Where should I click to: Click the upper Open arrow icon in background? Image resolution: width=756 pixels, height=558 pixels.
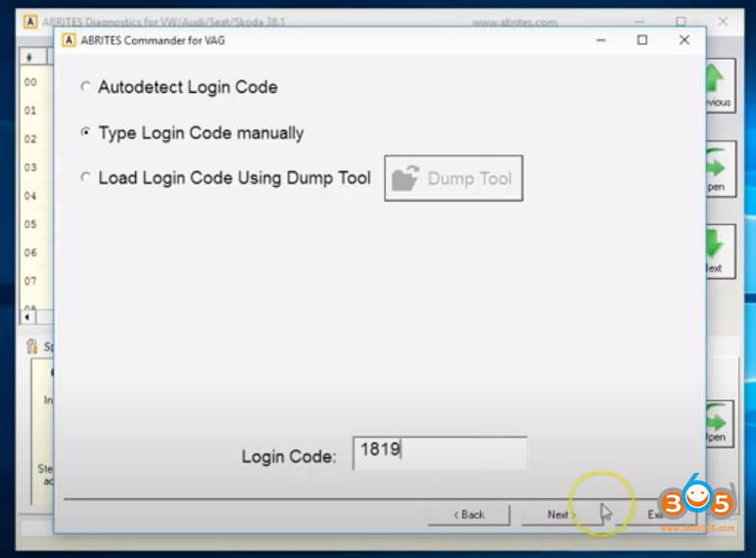pos(721,168)
